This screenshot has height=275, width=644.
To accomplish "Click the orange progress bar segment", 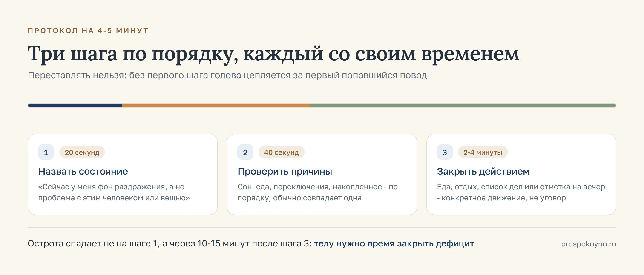I will tap(216, 105).
